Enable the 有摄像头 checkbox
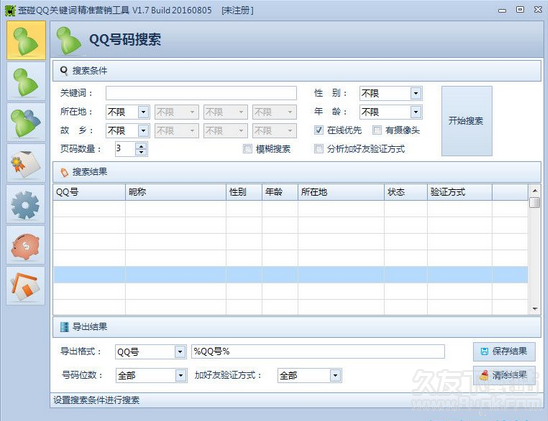The width and height of the screenshot is (548, 421). [x=377, y=130]
